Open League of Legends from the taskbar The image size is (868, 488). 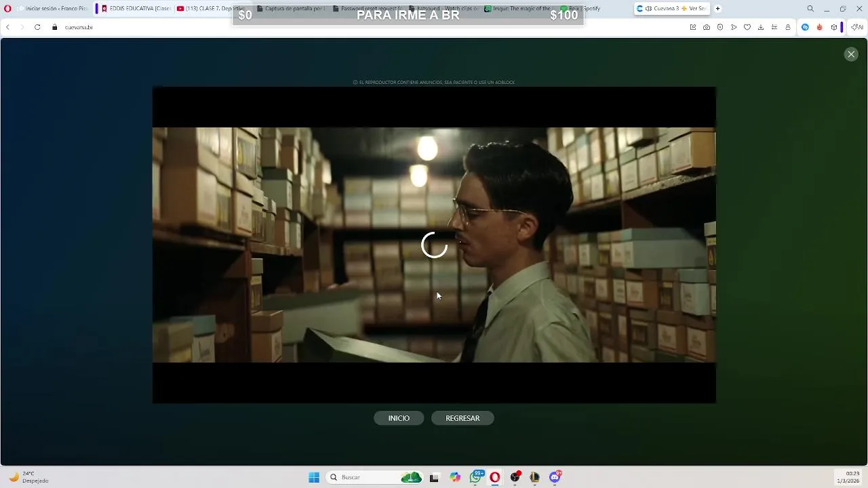[x=535, y=477]
